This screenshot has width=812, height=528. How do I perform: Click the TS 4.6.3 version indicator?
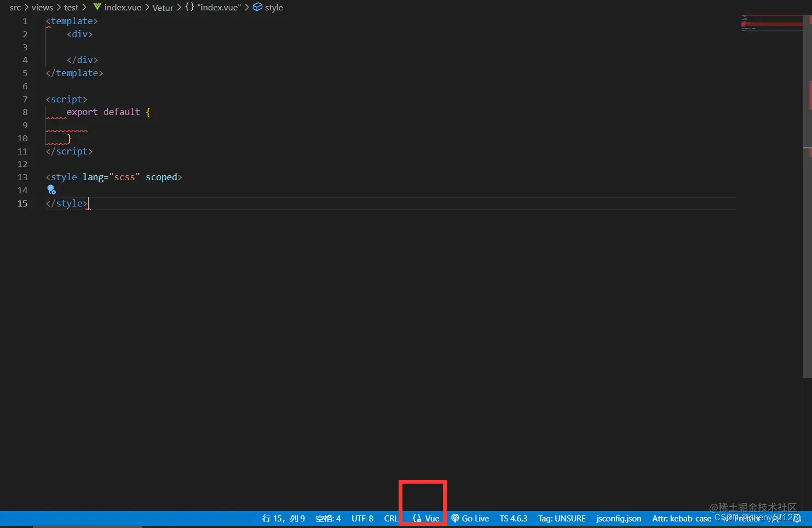pos(513,518)
